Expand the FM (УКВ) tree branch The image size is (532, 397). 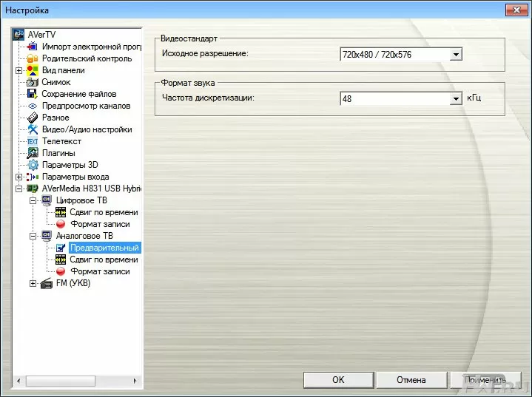pos(33,283)
